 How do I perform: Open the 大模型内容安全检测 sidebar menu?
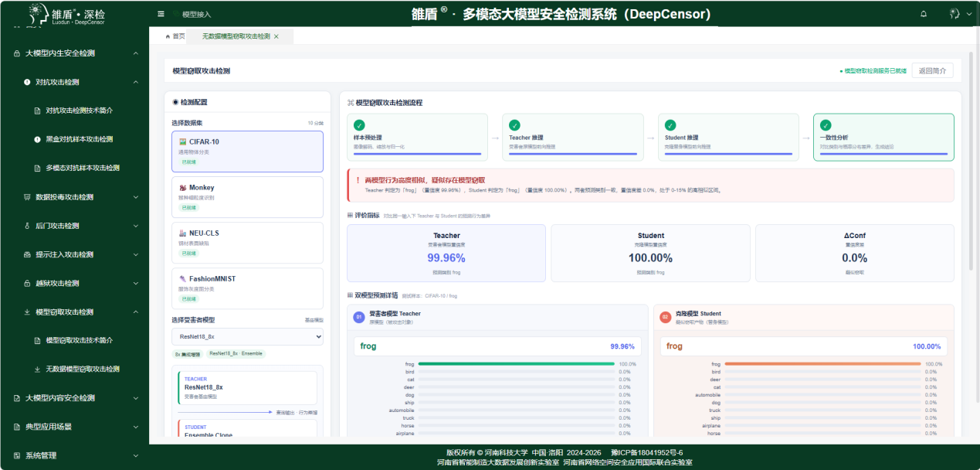(x=74, y=398)
